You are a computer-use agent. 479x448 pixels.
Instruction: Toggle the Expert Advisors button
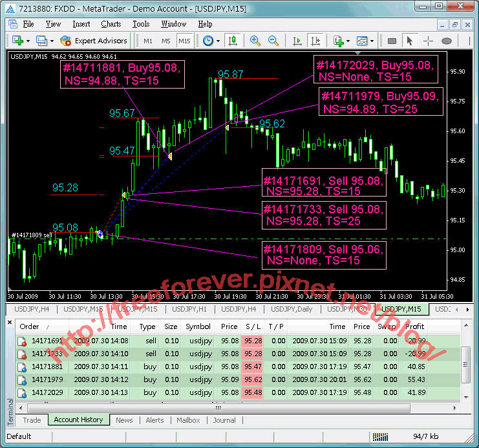(94, 41)
